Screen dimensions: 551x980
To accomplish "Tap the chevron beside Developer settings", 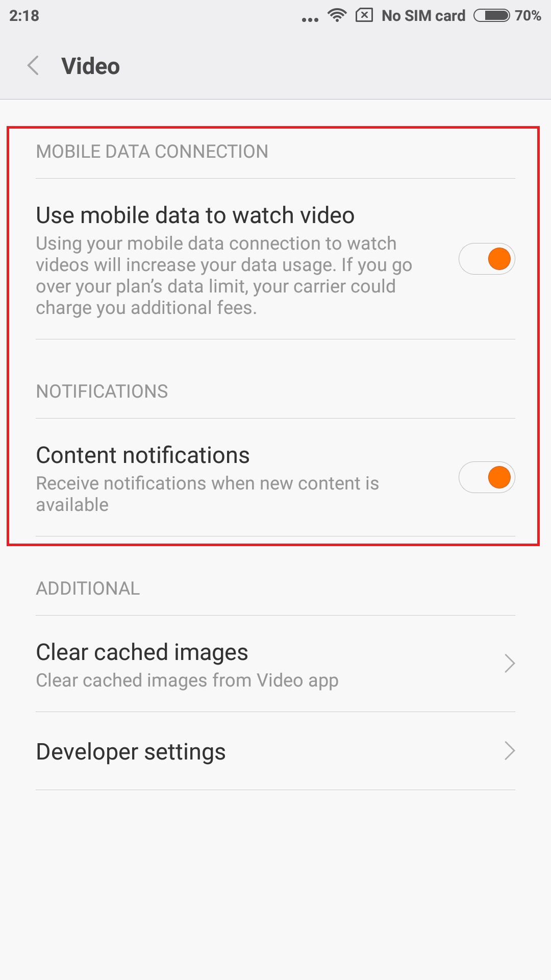I will coord(509,751).
